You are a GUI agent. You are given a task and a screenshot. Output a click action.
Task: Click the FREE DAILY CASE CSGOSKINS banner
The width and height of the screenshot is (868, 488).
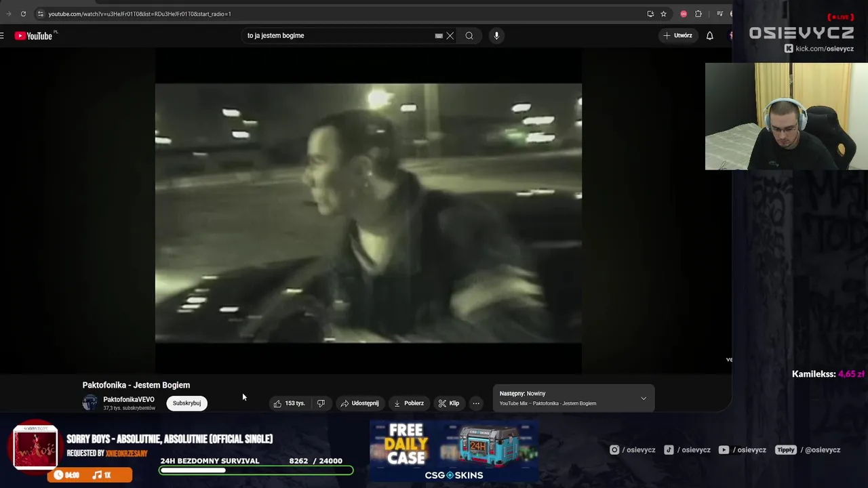click(x=454, y=451)
